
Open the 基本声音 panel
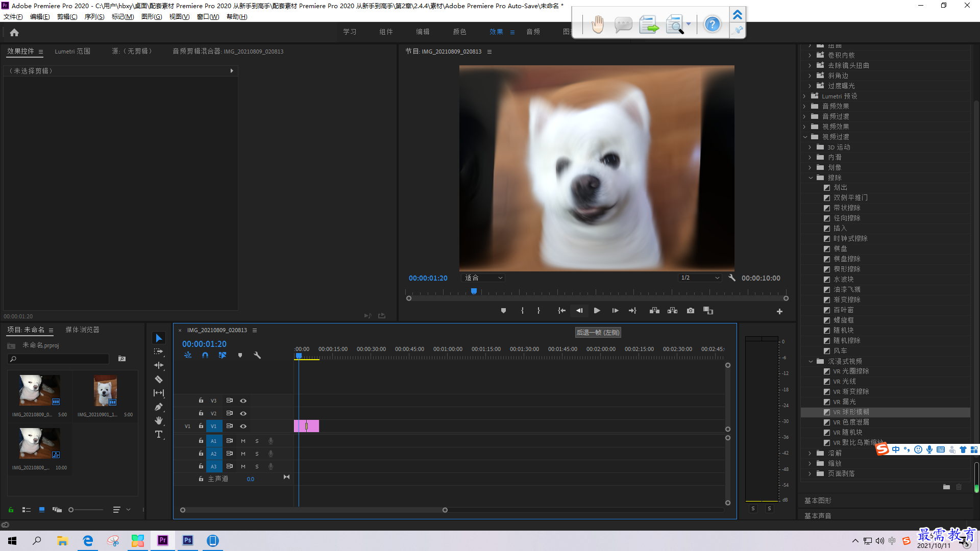(x=818, y=516)
